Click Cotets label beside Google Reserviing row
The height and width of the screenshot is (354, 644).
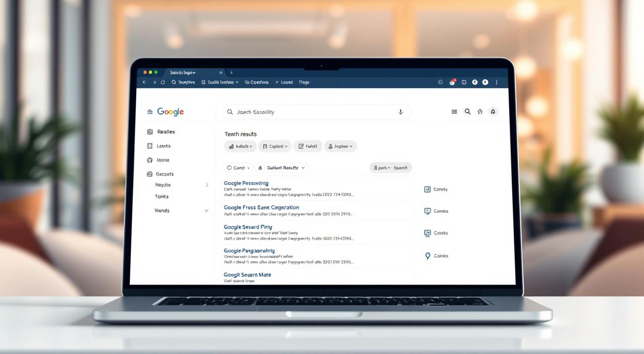pyautogui.click(x=440, y=190)
